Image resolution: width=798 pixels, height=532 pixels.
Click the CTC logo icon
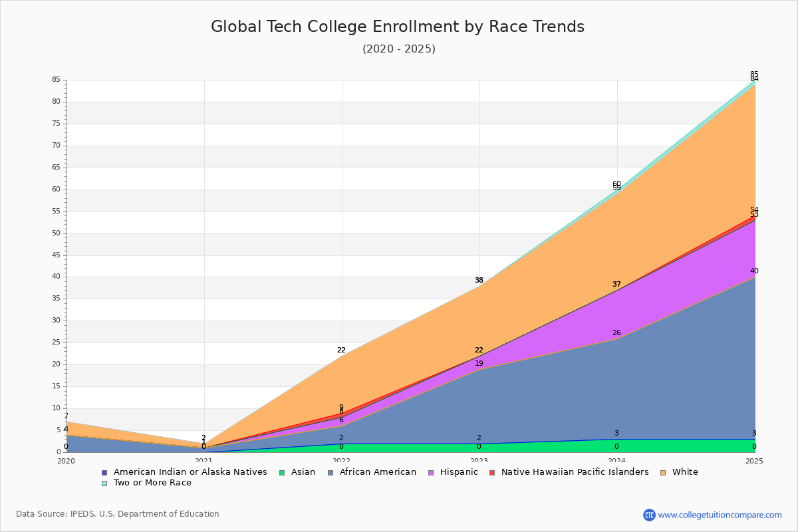pyautogui.click(x=649, y=515)
